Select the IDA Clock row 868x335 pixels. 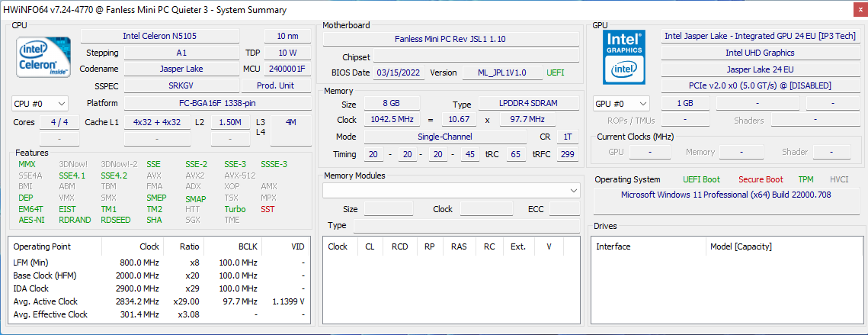tap(159, 288)
